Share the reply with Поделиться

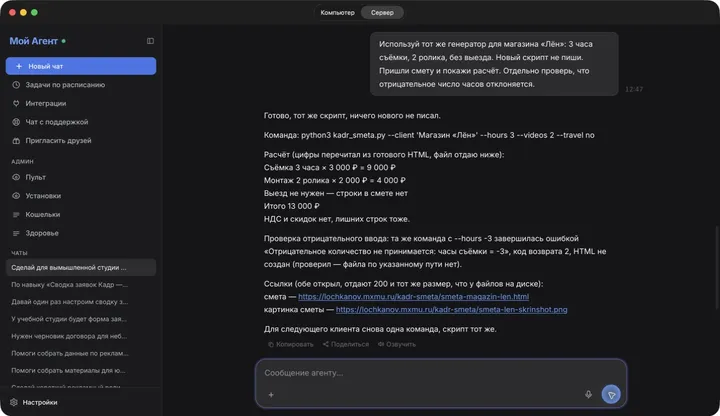click(346, 344)
